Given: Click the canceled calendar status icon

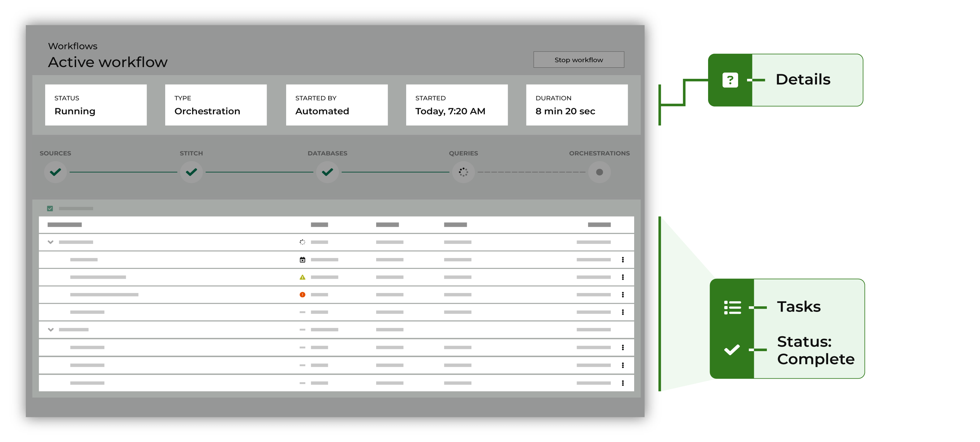Looking at the screenshot, I should coord(303,260).
